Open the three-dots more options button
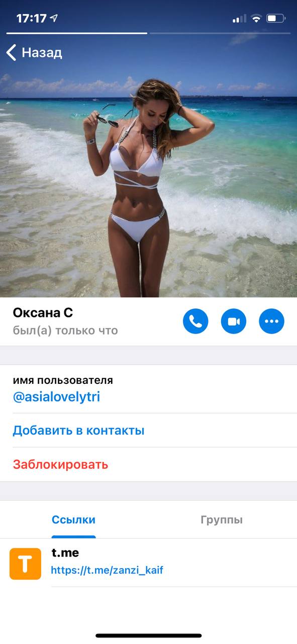The width and height of the screenshot is (297, 644). click(271, 321)
